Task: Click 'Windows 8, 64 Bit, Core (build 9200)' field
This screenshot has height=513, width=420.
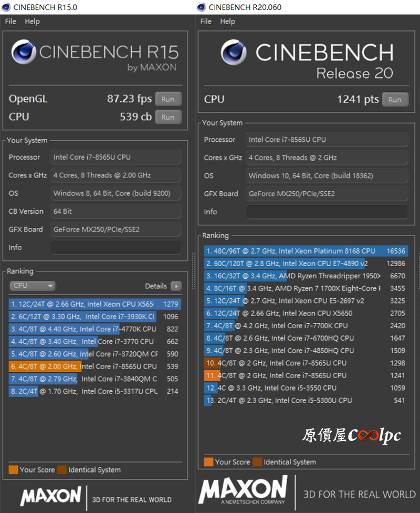Action: 116,193
